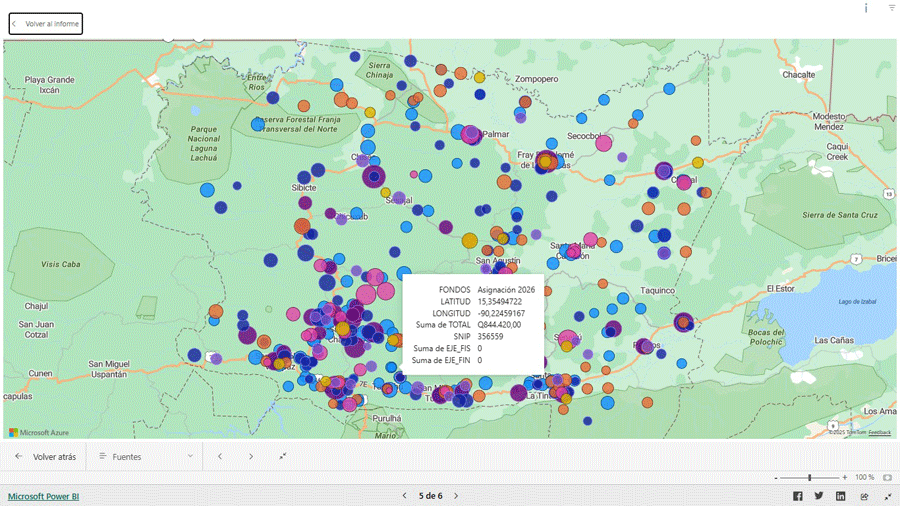Click next arrow in the Fuentes toolbar

coord(251,457)
